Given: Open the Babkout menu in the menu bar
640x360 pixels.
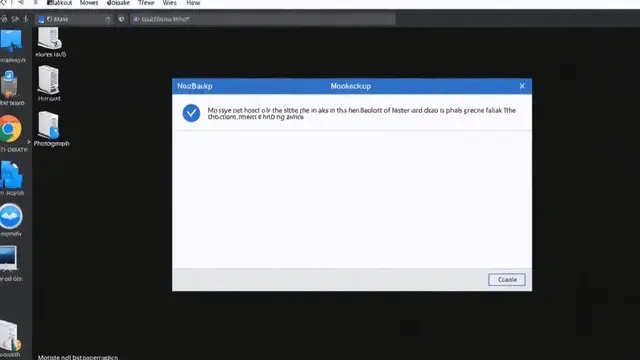Looking at the screenshot, I should pyautogui.click(x=59, y=3).
